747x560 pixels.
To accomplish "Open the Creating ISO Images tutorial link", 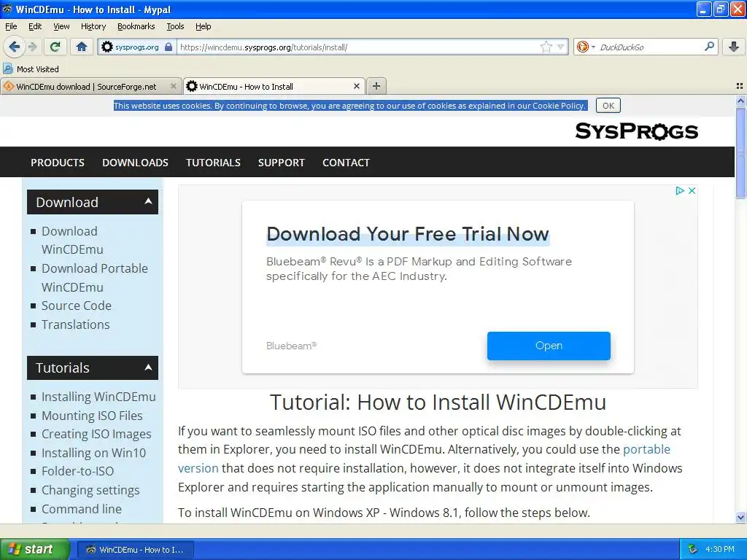I will (96, 435).
